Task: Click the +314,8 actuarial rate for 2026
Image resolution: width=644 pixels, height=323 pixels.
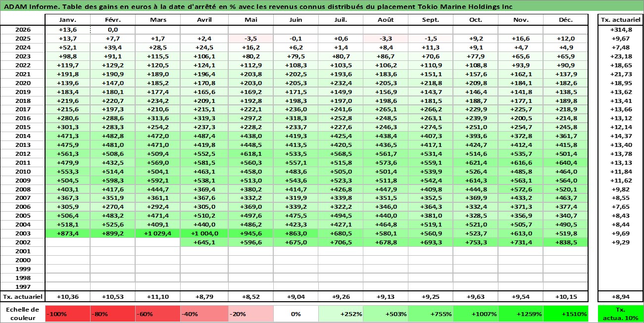Action: (x=620, y=30)
